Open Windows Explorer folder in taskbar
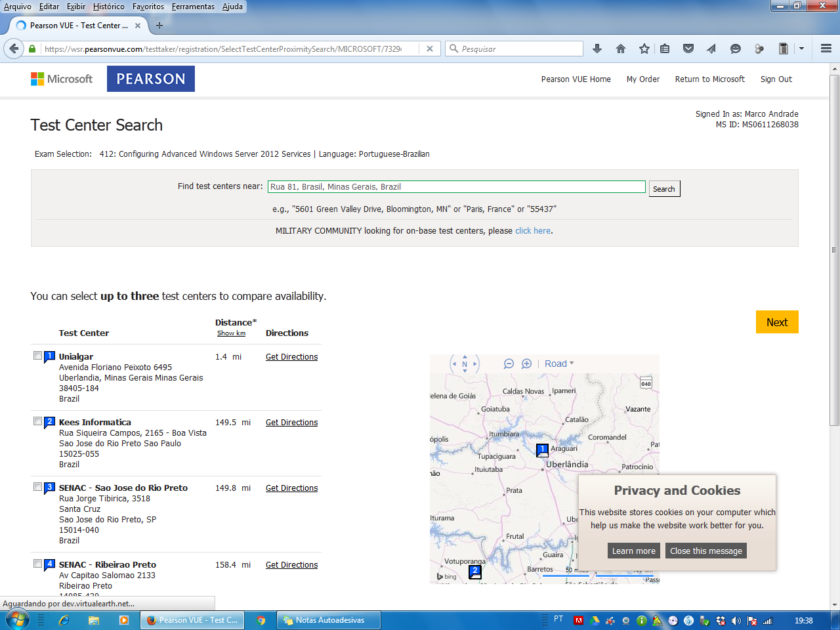 pyautogui.click(x=94, y=620)
